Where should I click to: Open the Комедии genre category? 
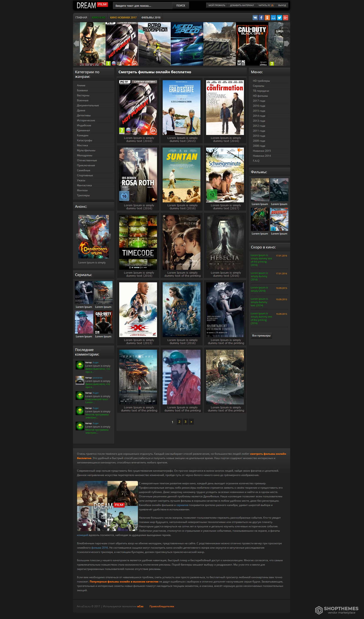point(83,135)
